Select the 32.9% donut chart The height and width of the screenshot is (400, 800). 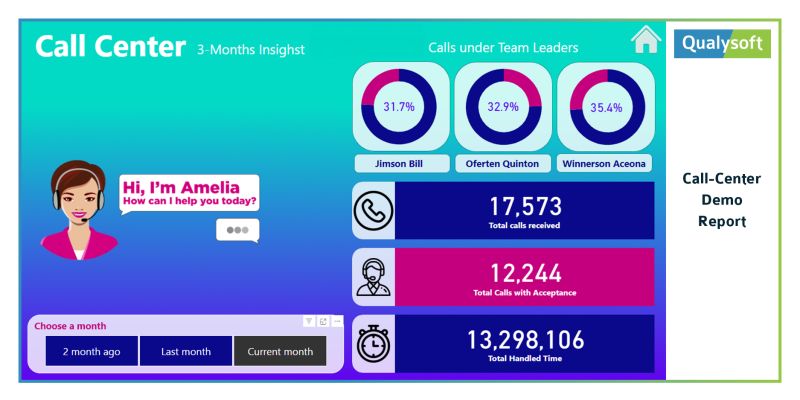tap(504, 107)
